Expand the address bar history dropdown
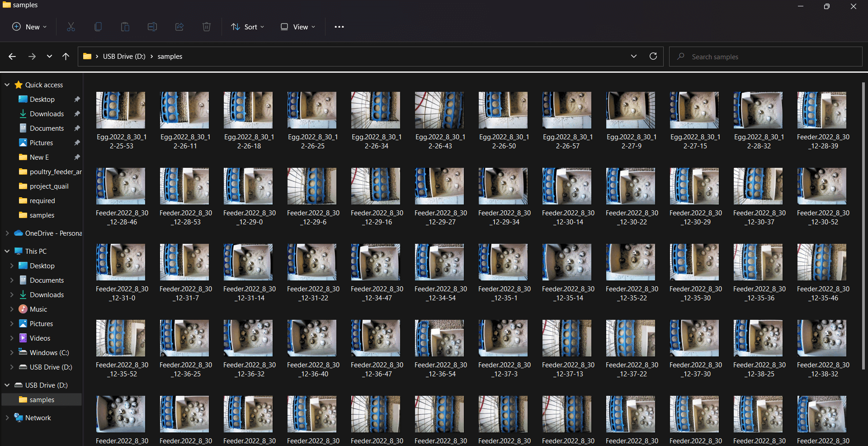 click(634, 57)
